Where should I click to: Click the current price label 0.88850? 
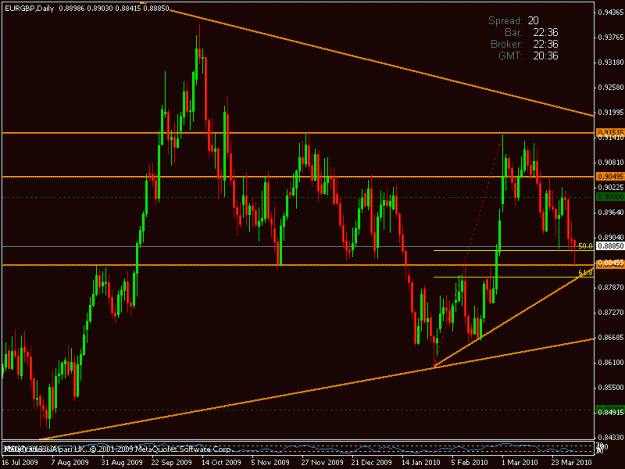click(610, 246)
